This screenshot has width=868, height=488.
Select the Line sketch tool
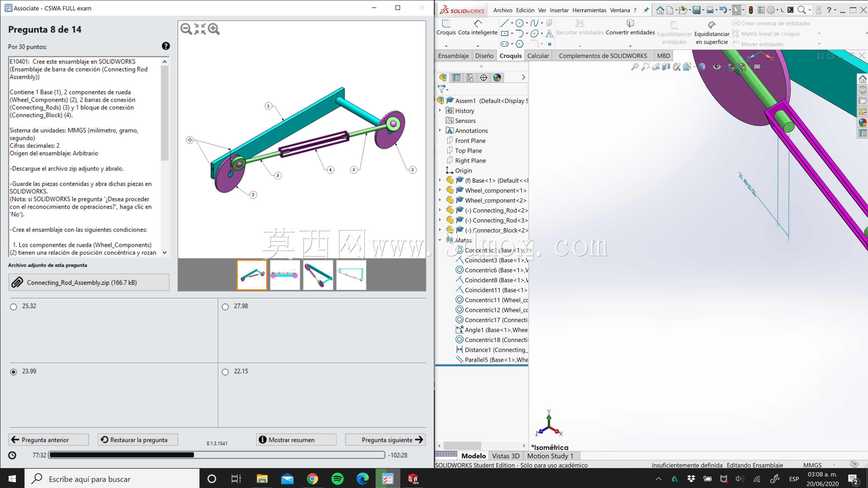click(x=504, y=23)
